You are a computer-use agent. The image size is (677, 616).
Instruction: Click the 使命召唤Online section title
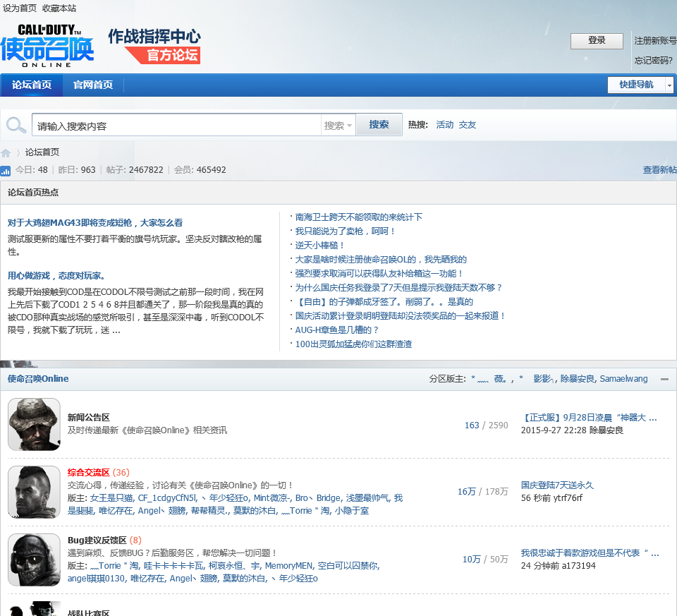[x=38, y=379]
